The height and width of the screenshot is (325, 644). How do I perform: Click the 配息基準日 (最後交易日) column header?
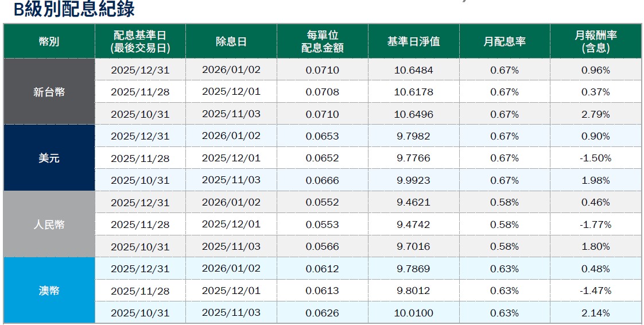140,41
